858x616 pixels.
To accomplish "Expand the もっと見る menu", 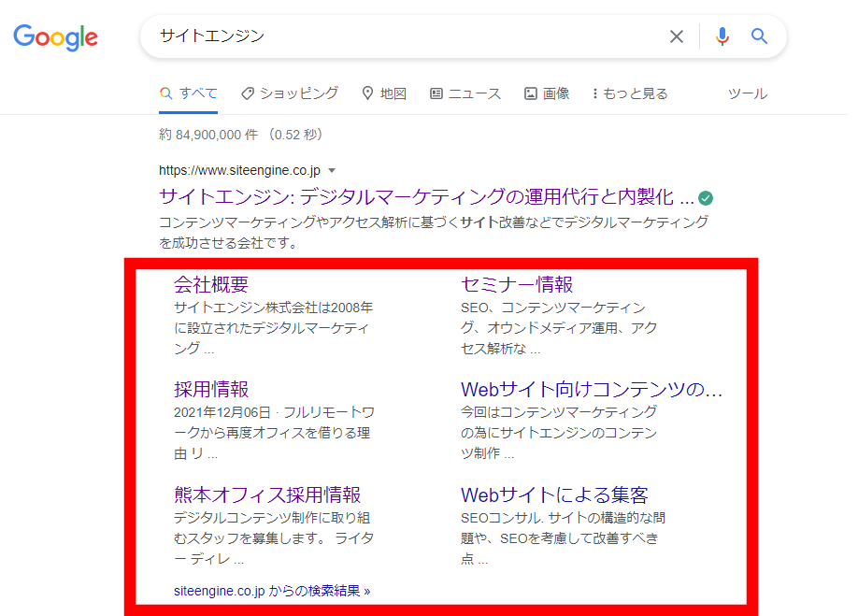I will [x=630, y=93].
